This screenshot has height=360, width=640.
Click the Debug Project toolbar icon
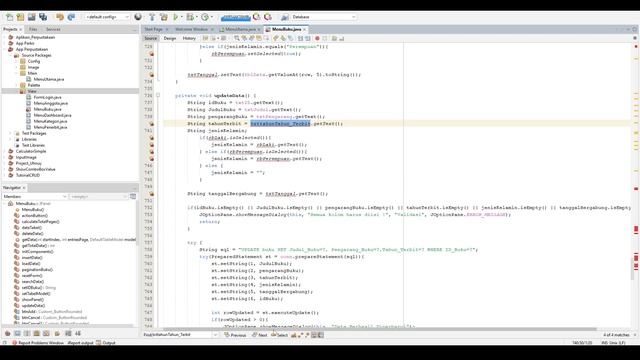tap(190, 17)
